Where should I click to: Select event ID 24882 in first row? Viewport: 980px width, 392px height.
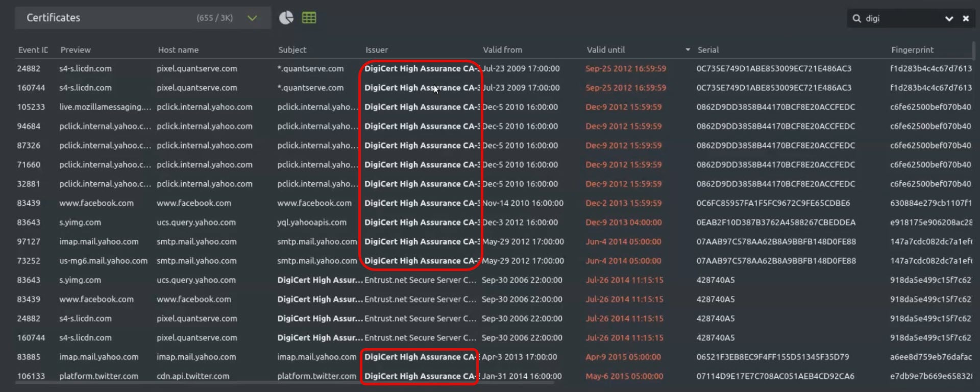coord(29,68)
